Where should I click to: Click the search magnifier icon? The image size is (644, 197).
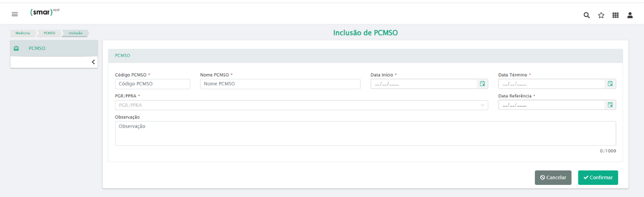click(587, 15)
